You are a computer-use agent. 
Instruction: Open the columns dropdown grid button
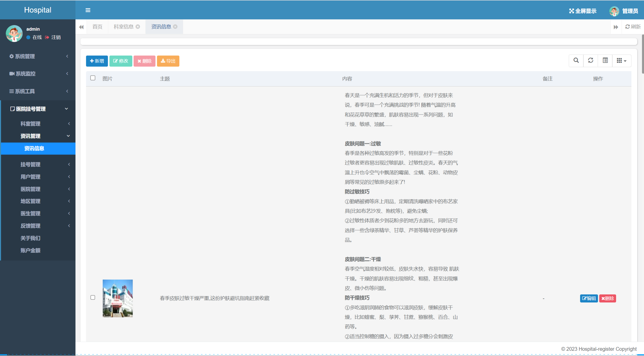click(621, 61)
